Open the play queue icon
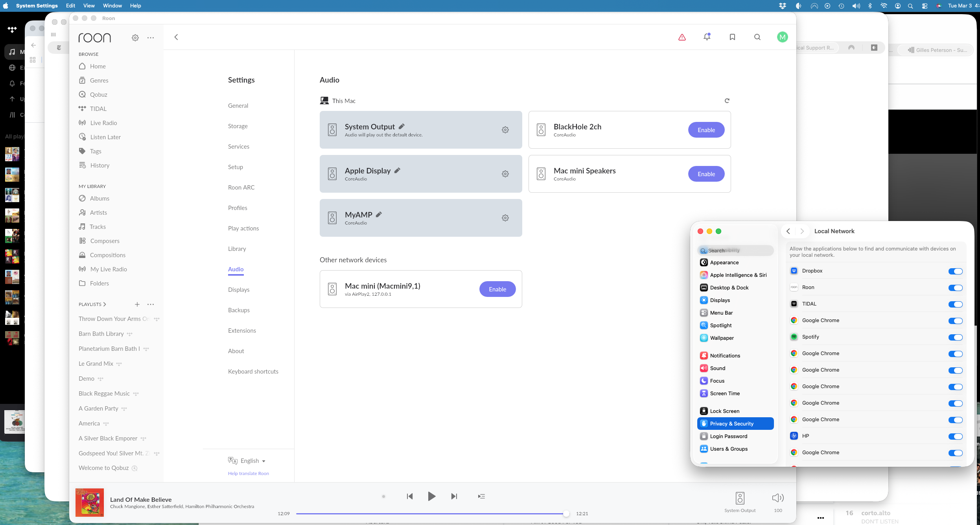 pyautogui.click(x=481, y=496)
